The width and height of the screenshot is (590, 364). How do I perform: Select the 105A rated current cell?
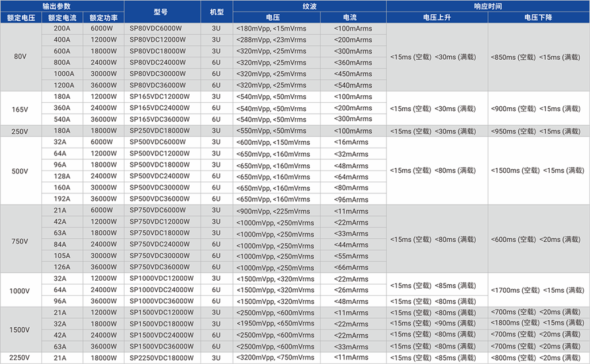62,255
